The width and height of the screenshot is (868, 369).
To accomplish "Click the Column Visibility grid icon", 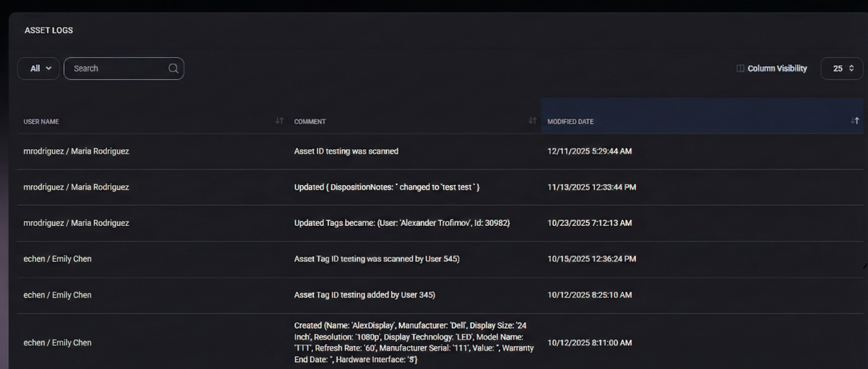I will click(741, 68).
